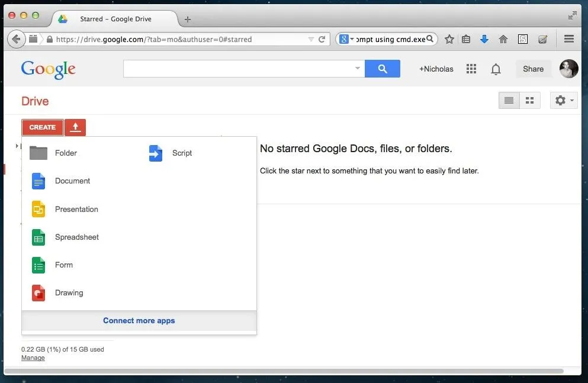Viewport: 588px width, 383px height.
Task: Click the Share button
Action: pos(534,69)
